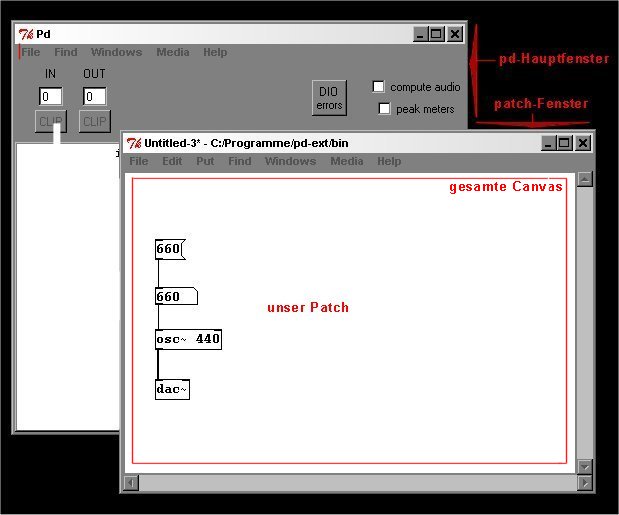
Task: Open the Media menu in Pd window
Action: pos(173,52)
